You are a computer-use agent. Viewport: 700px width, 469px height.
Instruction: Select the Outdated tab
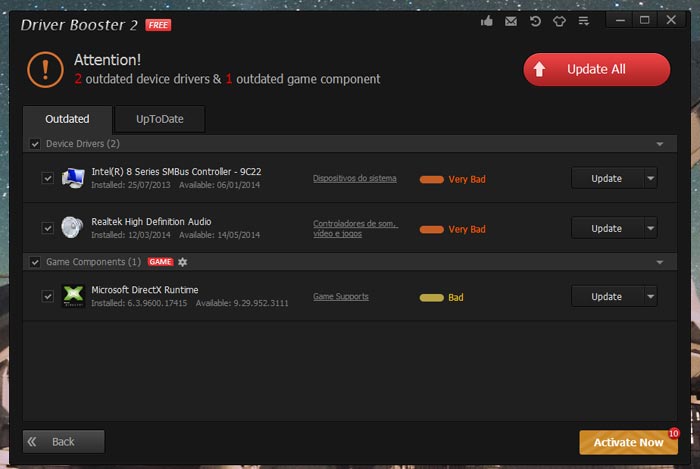(x=67, y=119)
